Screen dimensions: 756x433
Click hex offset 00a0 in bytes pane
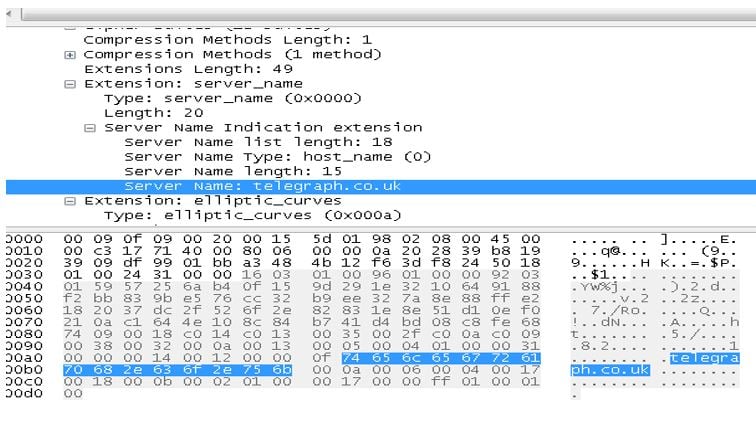coord(24,358)
